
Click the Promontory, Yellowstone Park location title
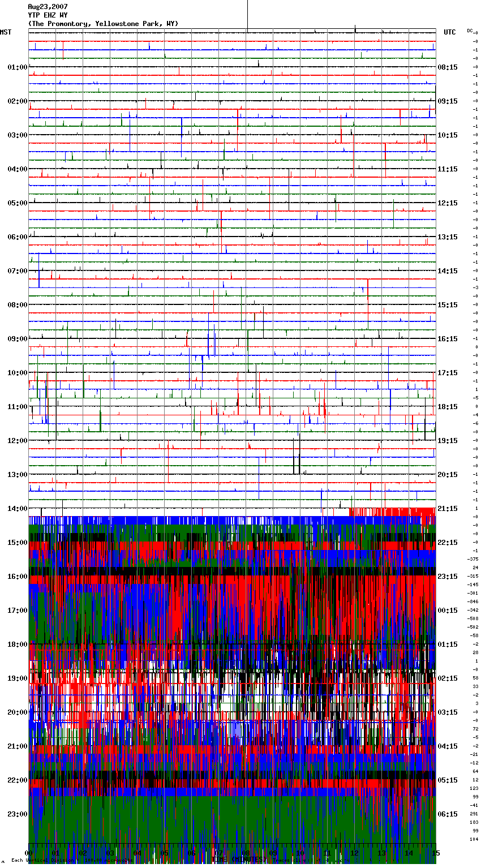click(x=104, y=24)
